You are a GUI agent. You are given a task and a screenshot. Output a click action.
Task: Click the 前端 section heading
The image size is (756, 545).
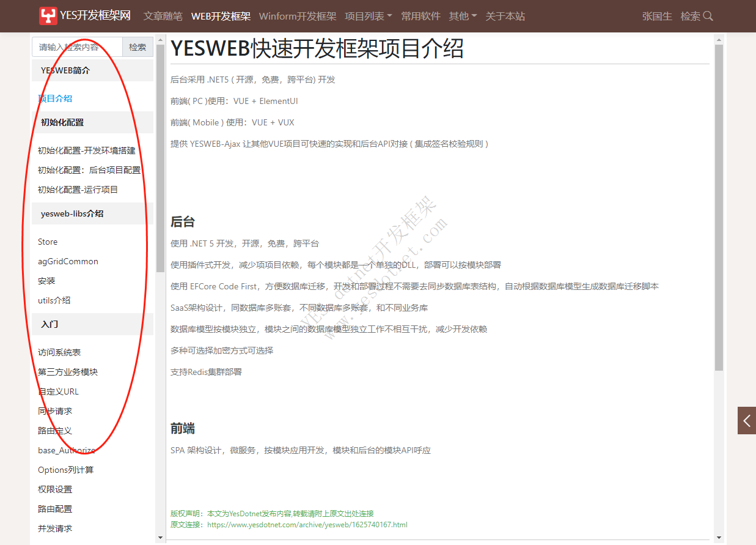(x=183, y=429)
